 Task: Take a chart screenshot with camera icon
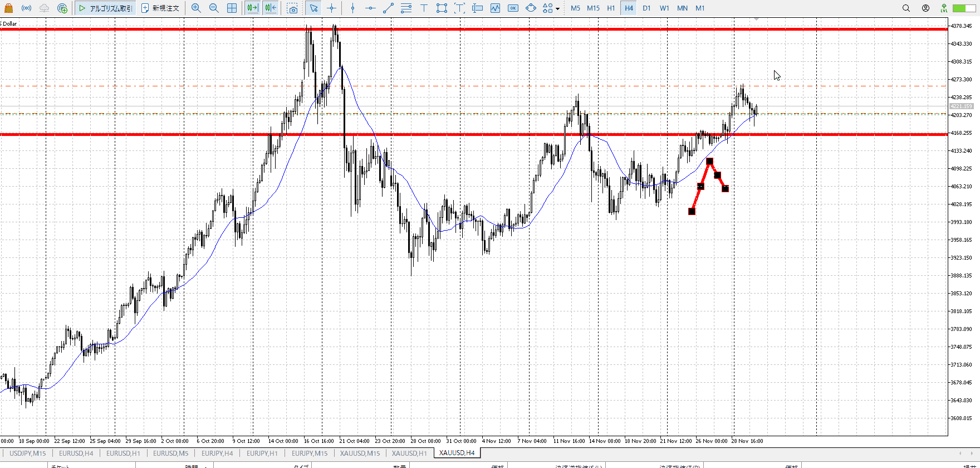pos(293,8)
